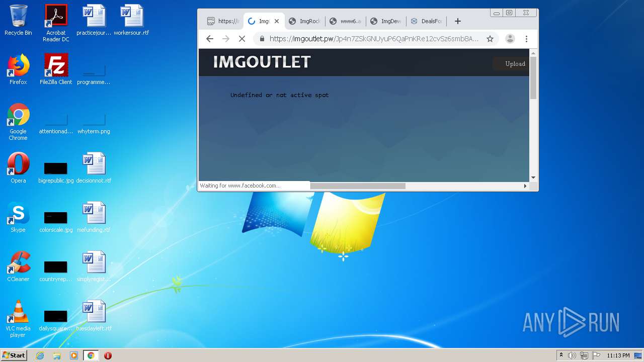Open Windows Media Player from taskbar
This screenshot has height=362, width=644.
[x=74, y=355]
